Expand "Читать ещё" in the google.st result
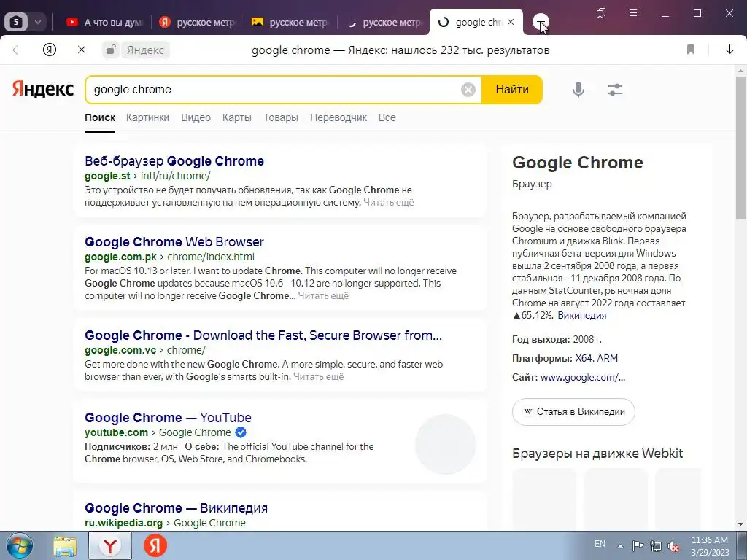 [389, 203]
